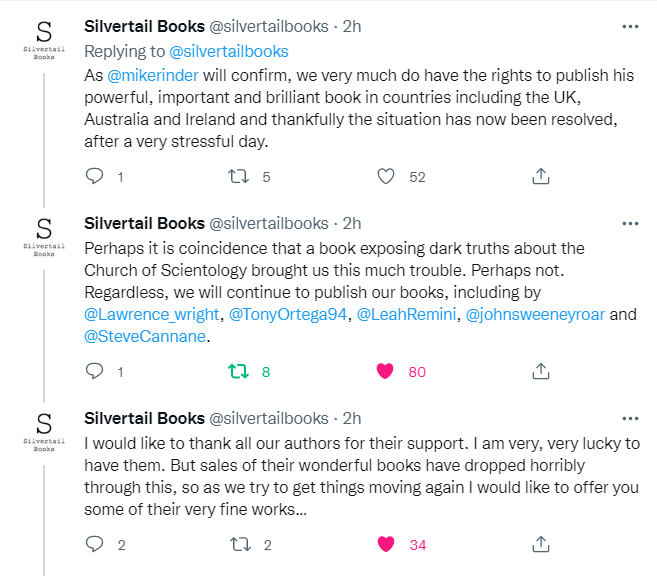Reply to the tweet thanking authors
Image resolution: width=657 pixels, height=581 pixels.
click(95, 545)
